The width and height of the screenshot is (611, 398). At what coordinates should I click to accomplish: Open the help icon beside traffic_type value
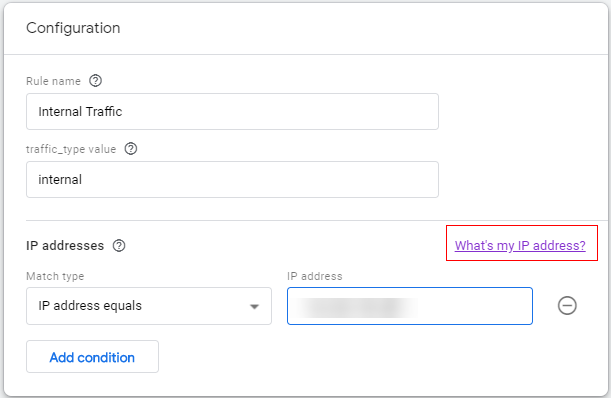[131, 149]
